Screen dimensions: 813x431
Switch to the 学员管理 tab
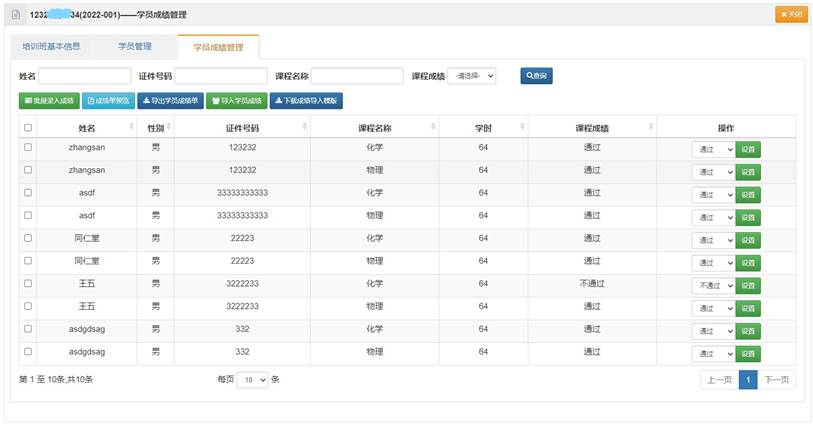(134, 47)
